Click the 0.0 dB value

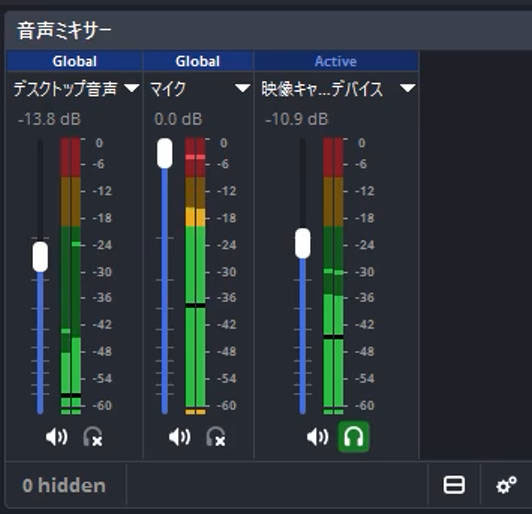[x=178, y=119]
